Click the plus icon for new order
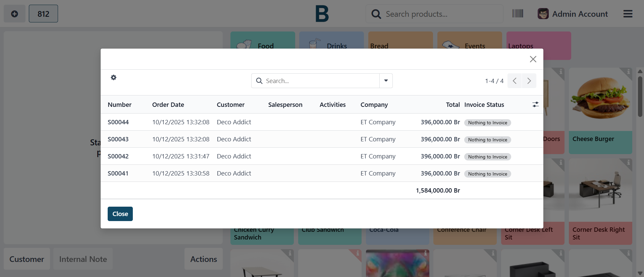 14,14
